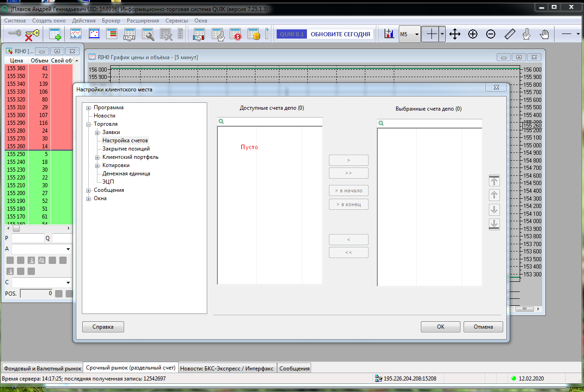The width and height of the screenshot is (584, 392).
Task: Click the Отмена button
Action: (x=483, y=327)
